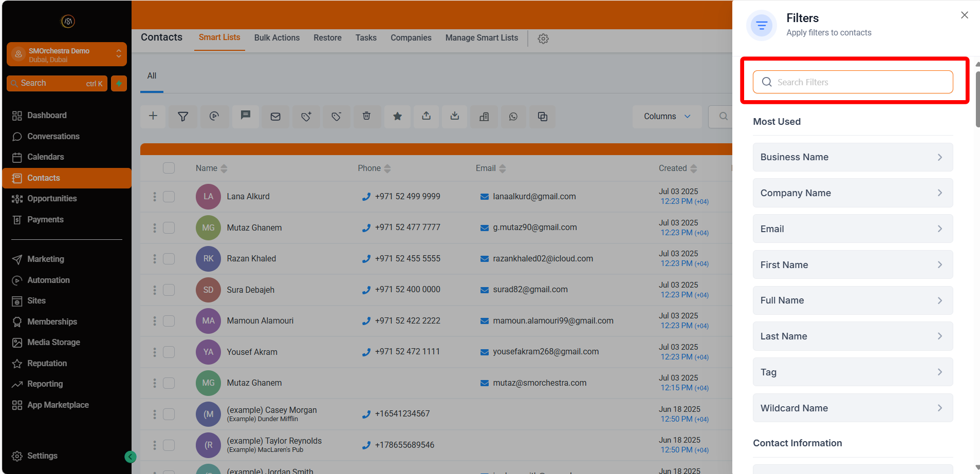Viewport: 980px width, 474px height.
Task: Open the funnel filter icon in toolbar
Action: (x=183, y=116)
